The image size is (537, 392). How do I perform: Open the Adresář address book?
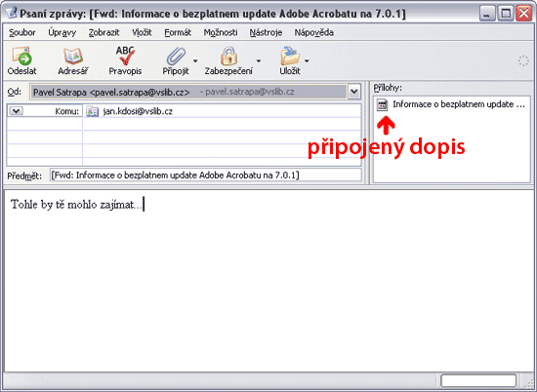(72, 60)
